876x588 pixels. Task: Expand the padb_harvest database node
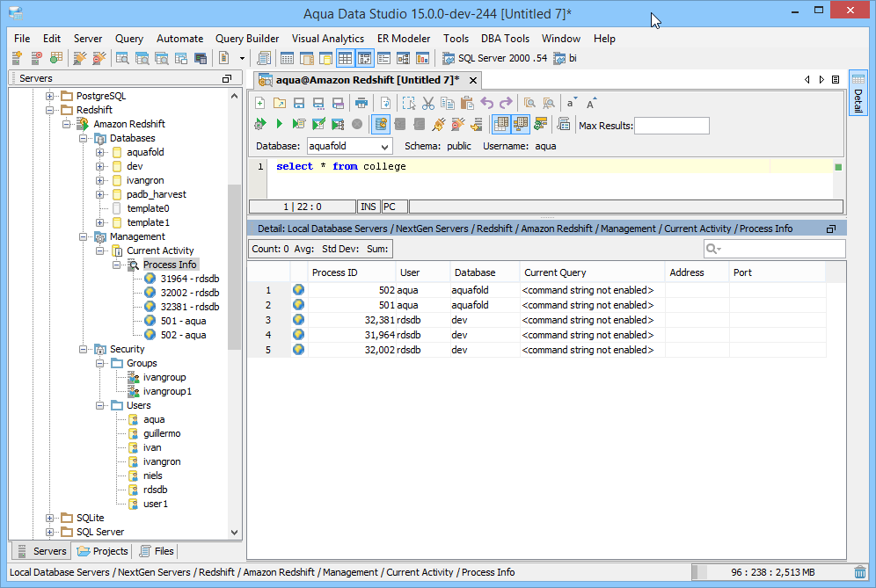tap(99, 194)
